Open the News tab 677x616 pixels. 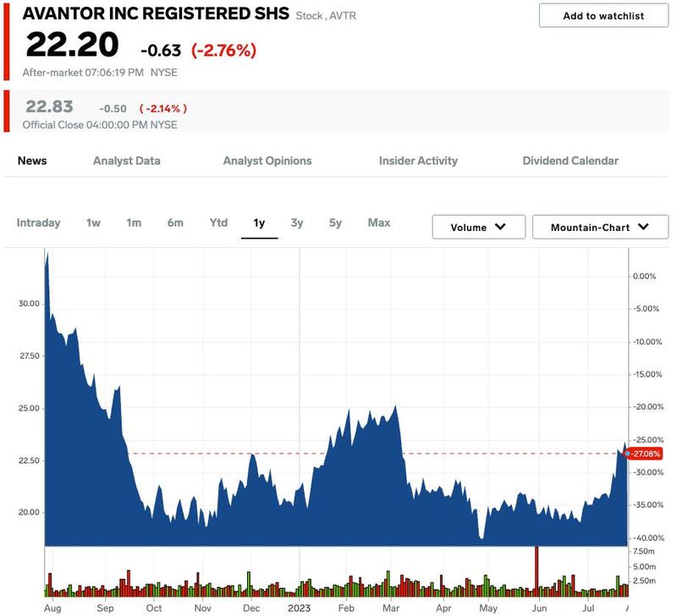(32, 161)
